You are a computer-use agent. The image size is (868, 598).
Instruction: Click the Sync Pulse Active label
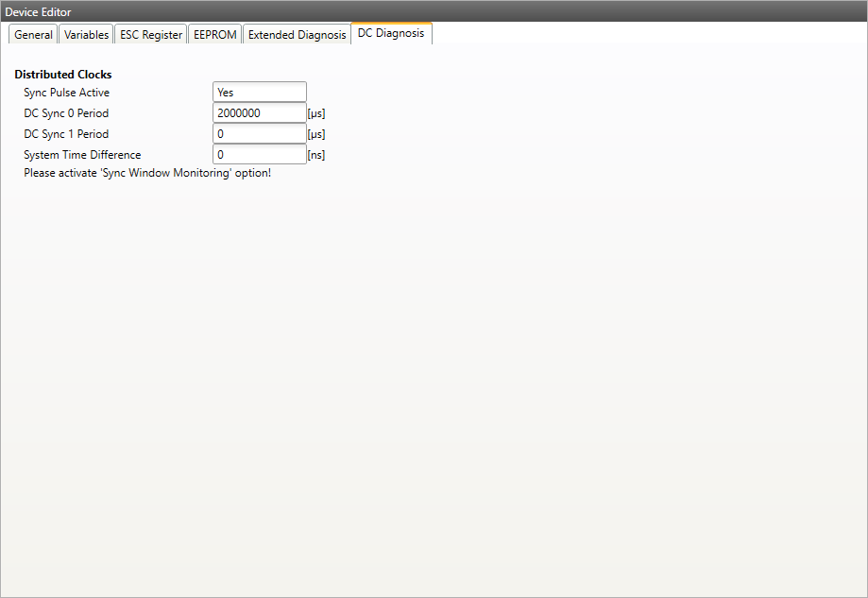66,93
